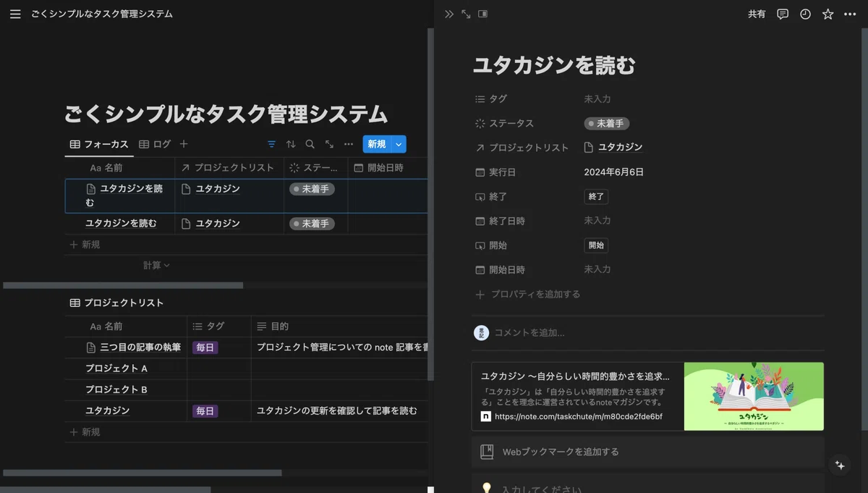Click the blue 新規 button
Screen dimensions: 868x493
pyautogui.click(x=377, y=144)
